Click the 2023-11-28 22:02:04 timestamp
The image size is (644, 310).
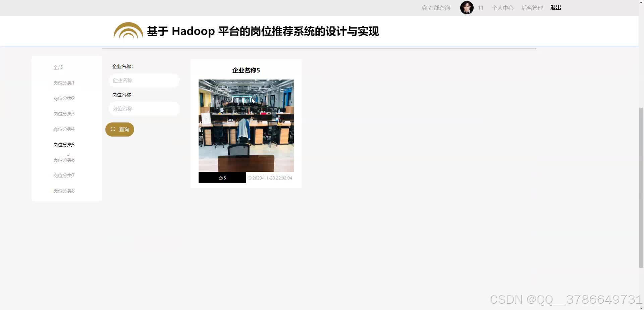point(272,178)
